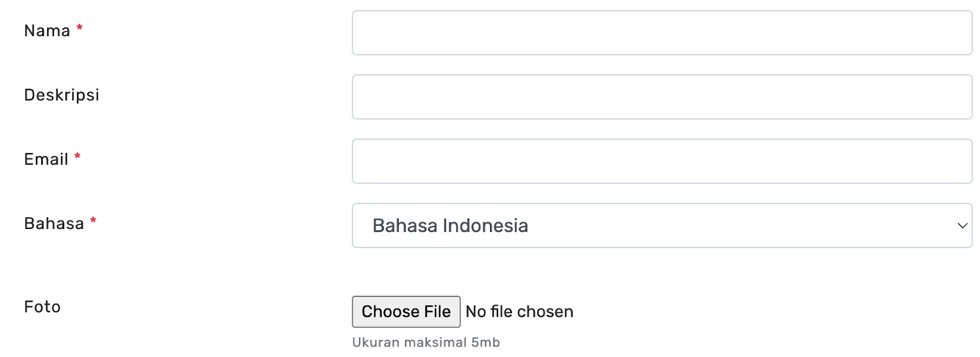980x357 pixels.
Task: Click the red asterisk beside Bahasa
Action: pos(93,220)
